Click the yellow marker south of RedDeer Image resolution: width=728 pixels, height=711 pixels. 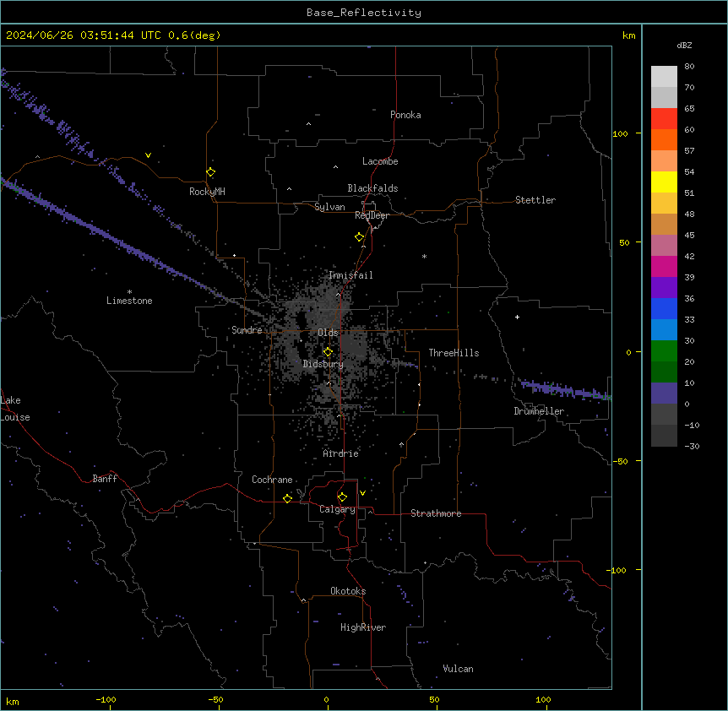pos(360,237)
